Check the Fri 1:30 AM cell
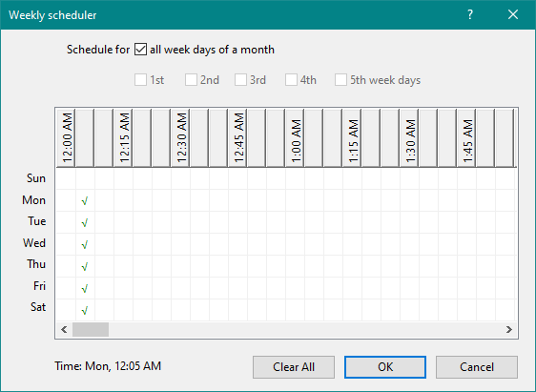536x392 pixels. 409,288
